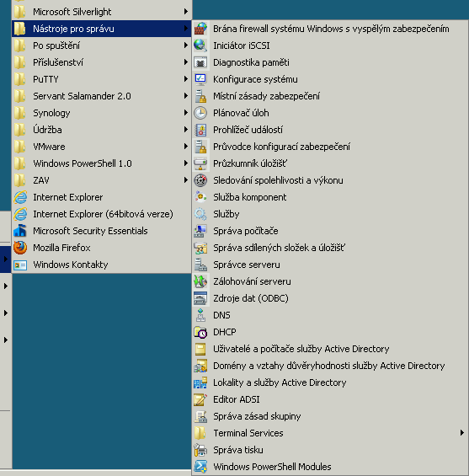Click the Správa zásad skupiny icon

pos(200,416)
